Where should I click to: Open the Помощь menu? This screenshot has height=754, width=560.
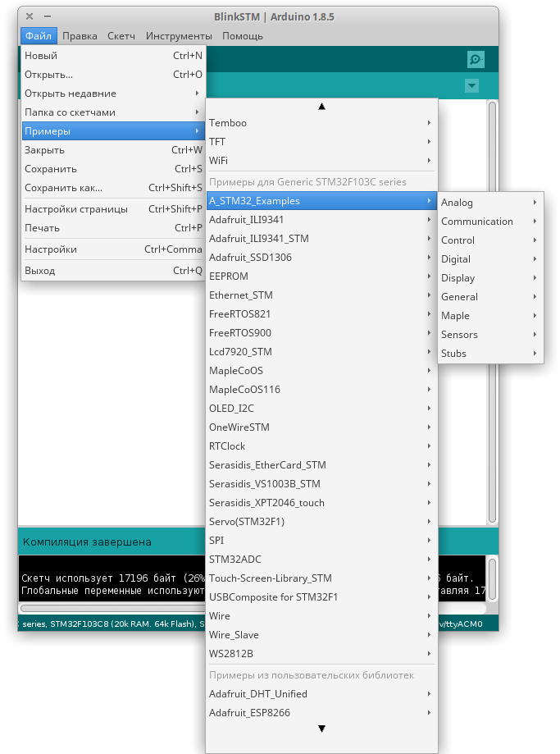[242, 36]
